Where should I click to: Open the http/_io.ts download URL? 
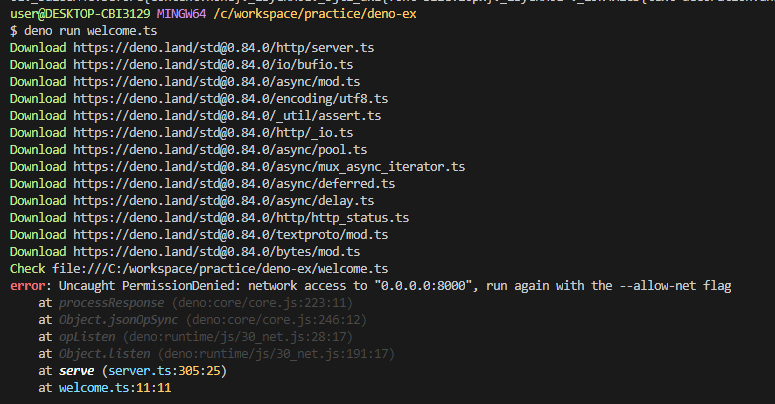[x=213, y=133]
